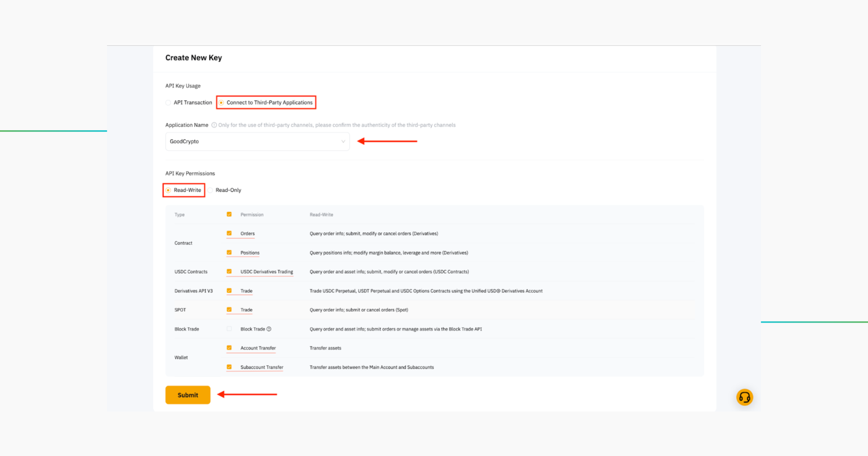The image size is (868, 456).
Task: Choose Read-Only permissions
Action: tap(211, 190)
